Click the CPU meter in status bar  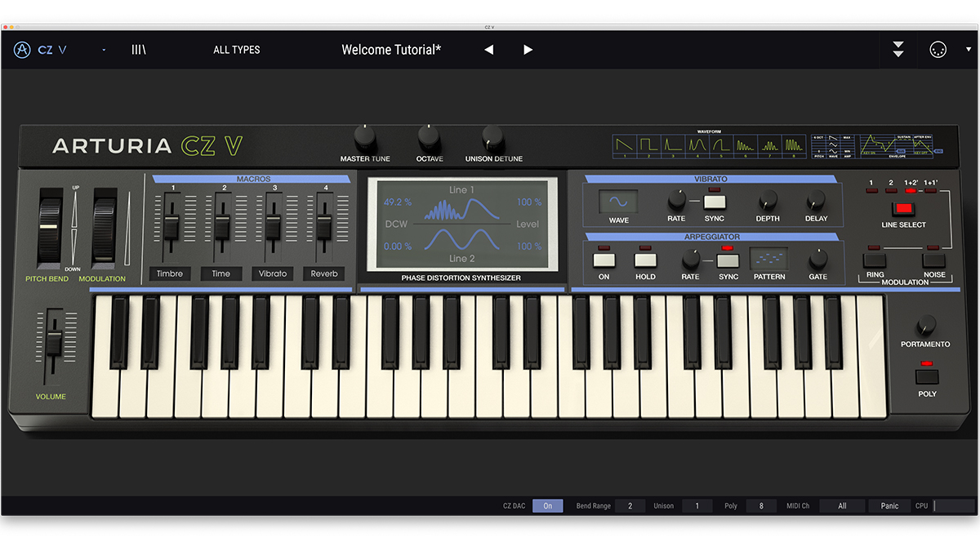tap(954, 506)
